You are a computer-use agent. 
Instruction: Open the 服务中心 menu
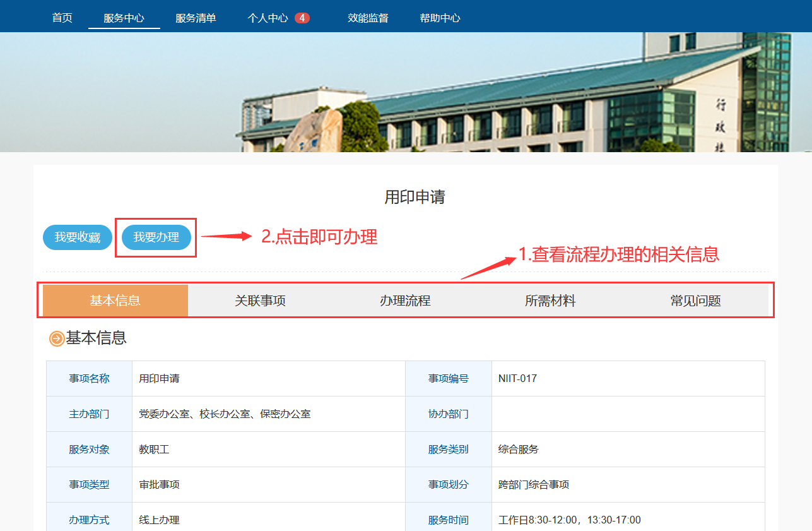(124, 18)
